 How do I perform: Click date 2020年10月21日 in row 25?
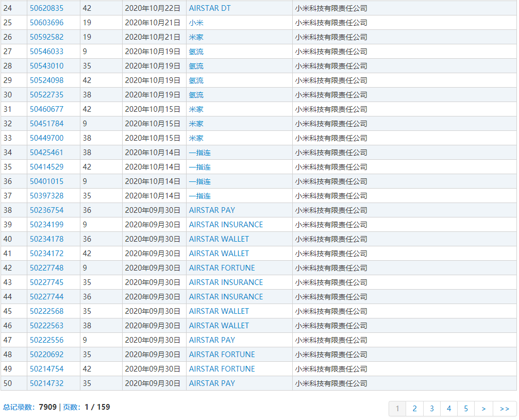(x=153, y=23)
